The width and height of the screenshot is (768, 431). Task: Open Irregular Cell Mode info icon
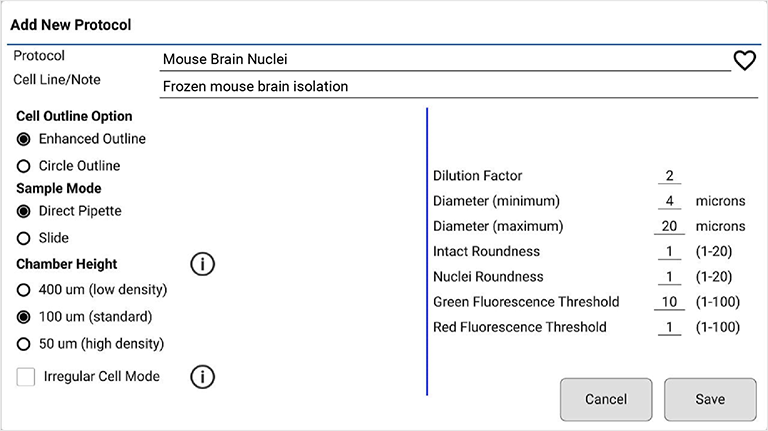[x=202, y=377]
